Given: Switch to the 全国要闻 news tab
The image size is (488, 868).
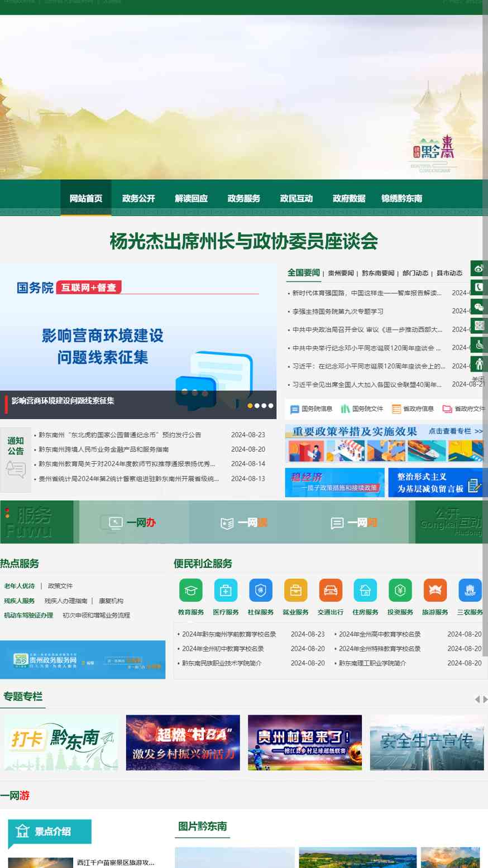Looking at the screenshot, I should (x=304, y=272).
